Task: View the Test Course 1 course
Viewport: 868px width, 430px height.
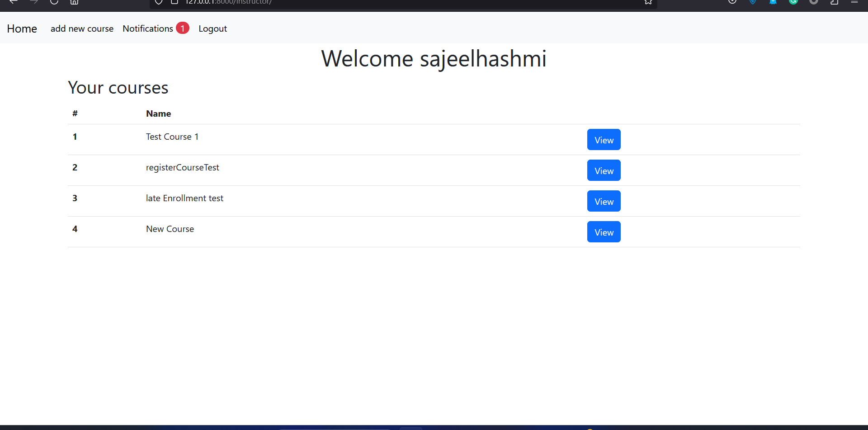Action: [x=604, y=140]
